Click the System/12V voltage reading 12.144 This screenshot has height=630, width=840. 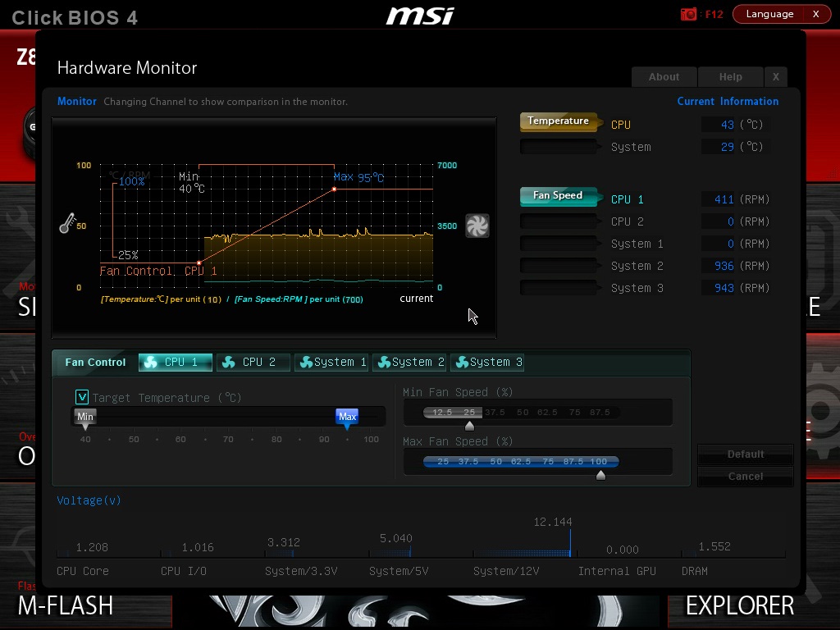552,522
